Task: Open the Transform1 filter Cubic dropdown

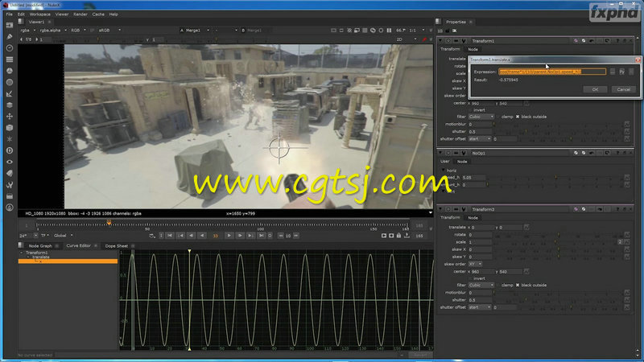Action: (481, 117)
